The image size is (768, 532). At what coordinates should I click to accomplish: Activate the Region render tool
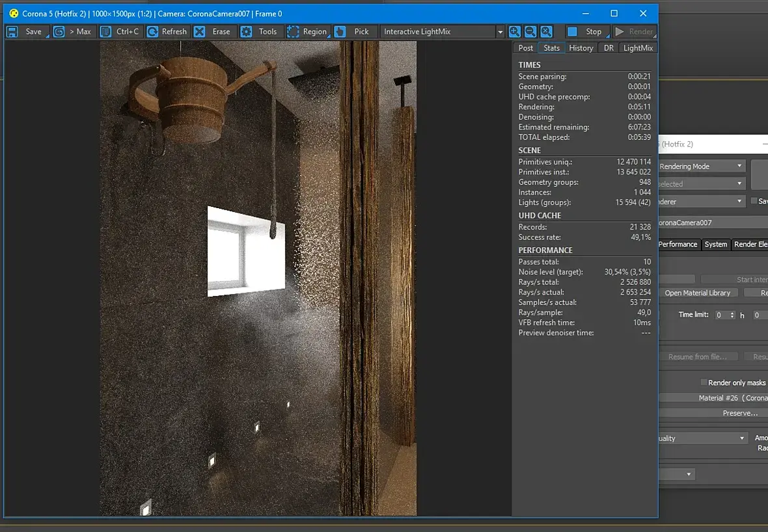[307, 31]
